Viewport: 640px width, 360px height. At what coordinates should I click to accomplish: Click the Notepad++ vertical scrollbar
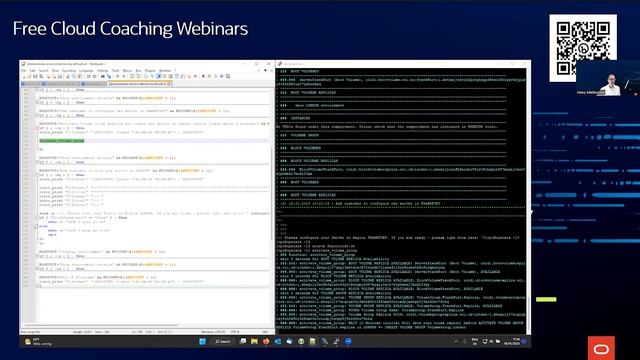click(272, 194)
